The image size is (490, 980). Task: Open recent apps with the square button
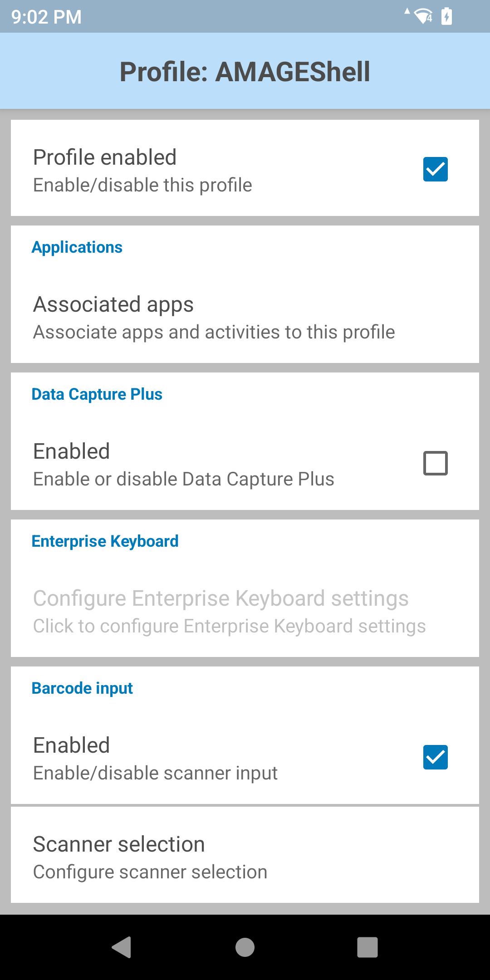pos(367,947)
